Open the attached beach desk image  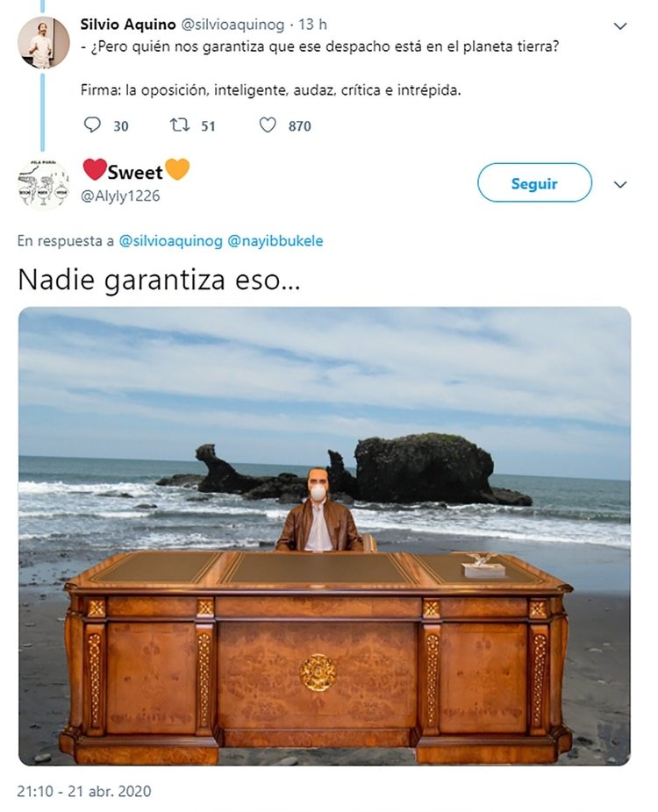[x=325, y=536]
